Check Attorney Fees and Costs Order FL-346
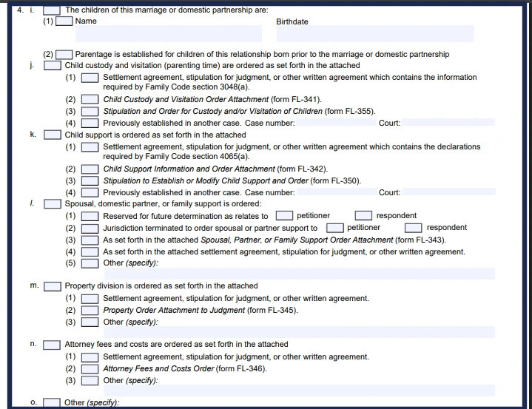Screen dimensions: 532x409 coord(90,369)
